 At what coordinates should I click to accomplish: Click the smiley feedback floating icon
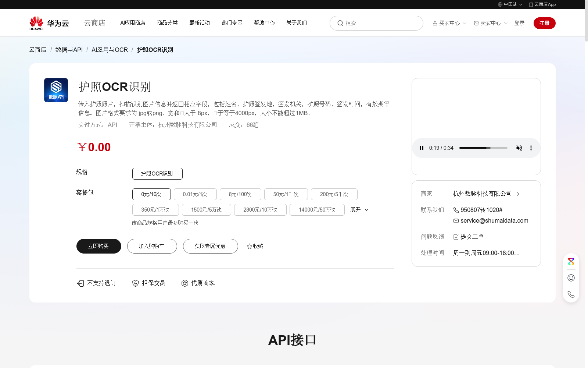tap(571, 278)
